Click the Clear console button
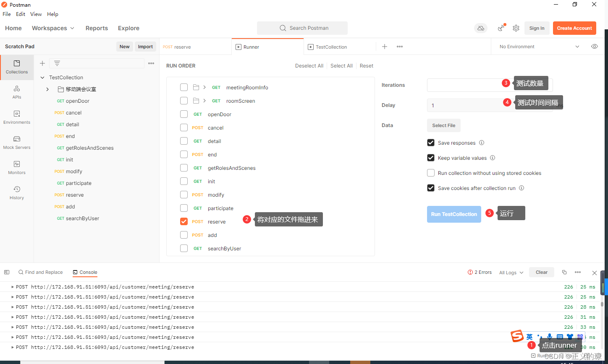This screenshot has width=608, height=364. 542,272
